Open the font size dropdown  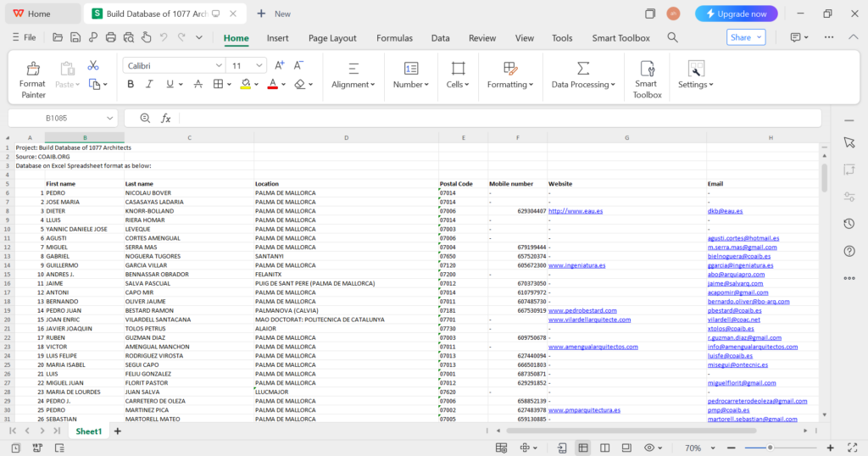click(x=259, y=66)
